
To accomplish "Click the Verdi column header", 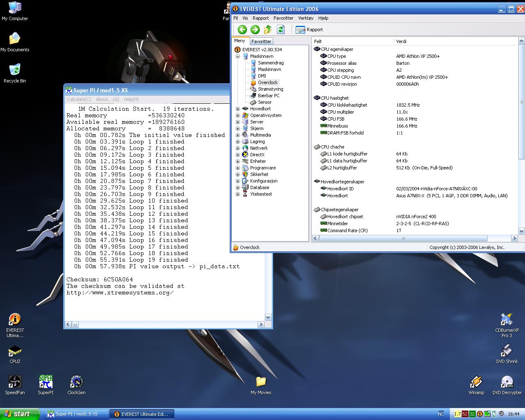I will (x=456, y=41).
